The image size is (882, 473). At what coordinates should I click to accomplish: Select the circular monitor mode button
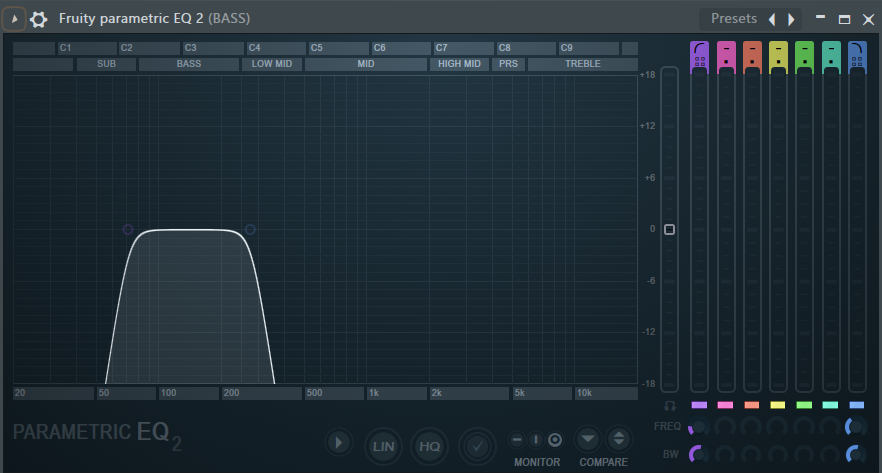(x=555, y=439)
